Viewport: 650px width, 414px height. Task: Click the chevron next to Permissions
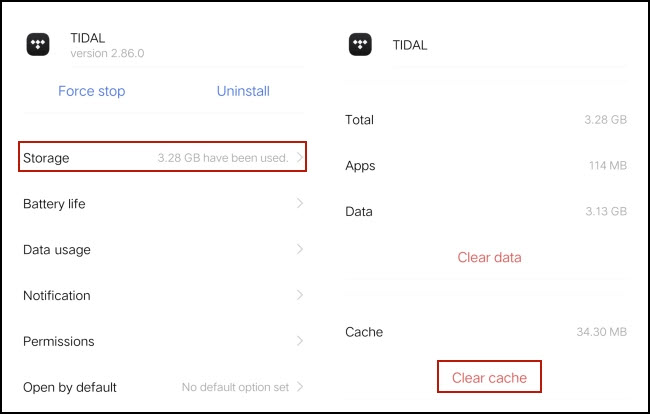tap(300, 341)
